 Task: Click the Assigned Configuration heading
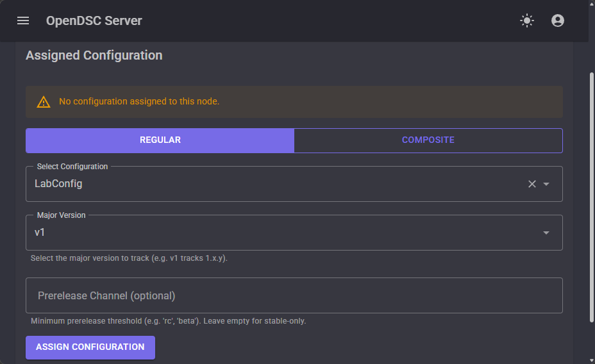pyautogui.click(x=94, y=55)
